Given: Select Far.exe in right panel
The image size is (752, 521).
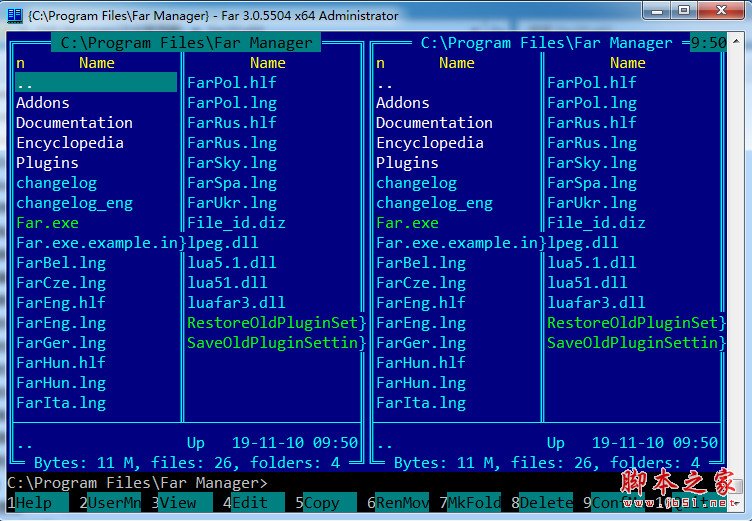Looking at the screenshot, I should pos(408,223).
